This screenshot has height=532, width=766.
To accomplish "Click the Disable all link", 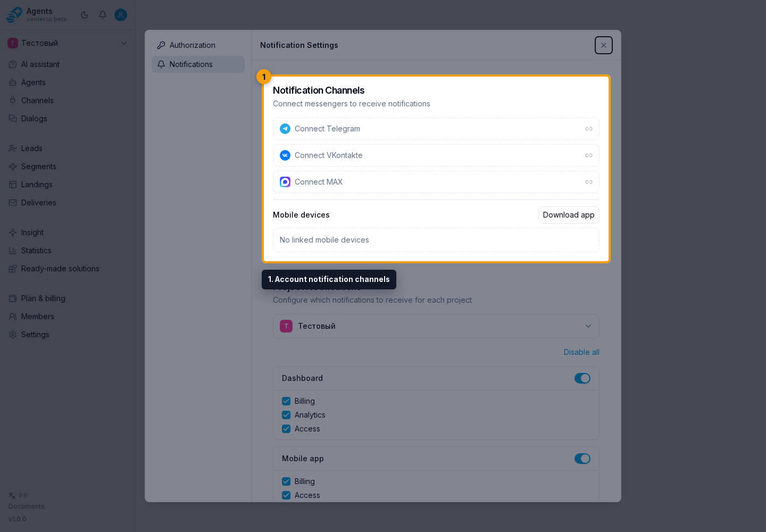I will pos(581,352).
